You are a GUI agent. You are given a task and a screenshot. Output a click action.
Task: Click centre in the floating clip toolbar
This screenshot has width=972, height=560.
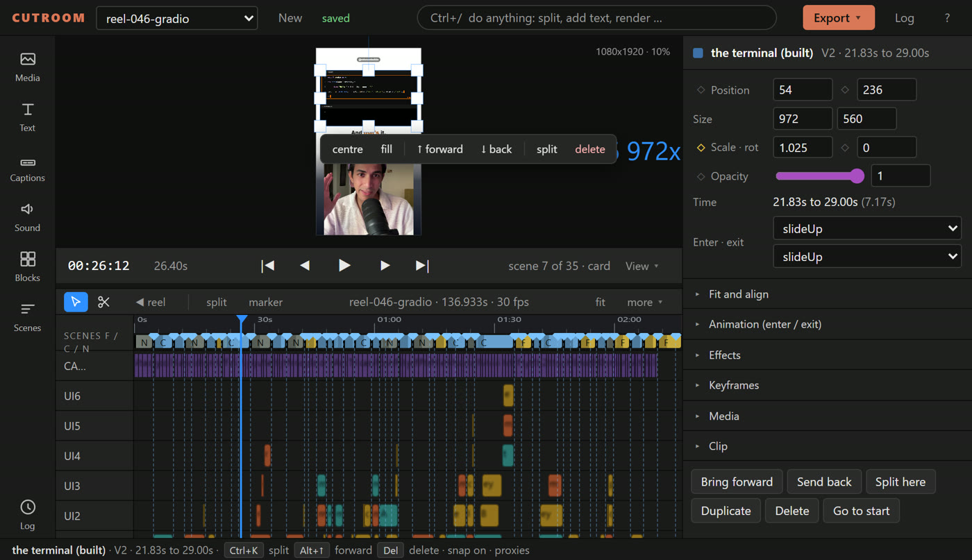click(x=348, y=149)
